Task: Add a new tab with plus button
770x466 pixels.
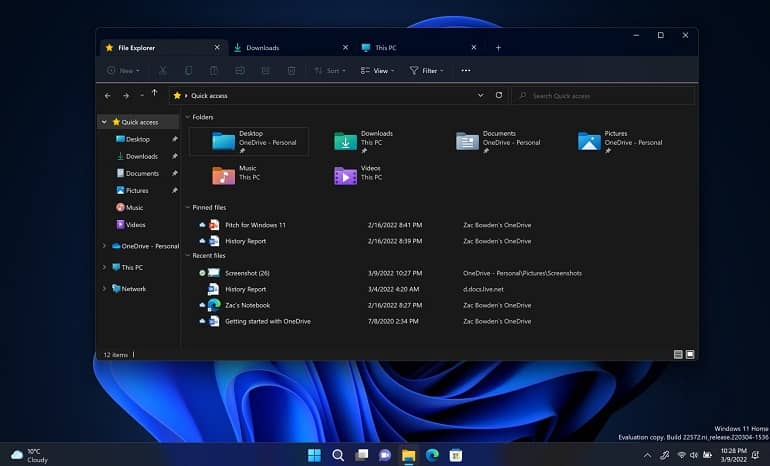Action: [498, 48]
